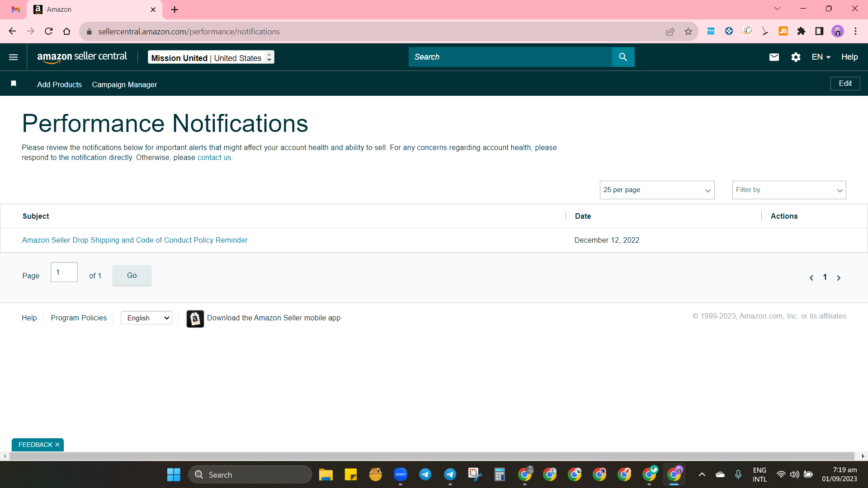Bookmark this page with star icon

point(688,31)
